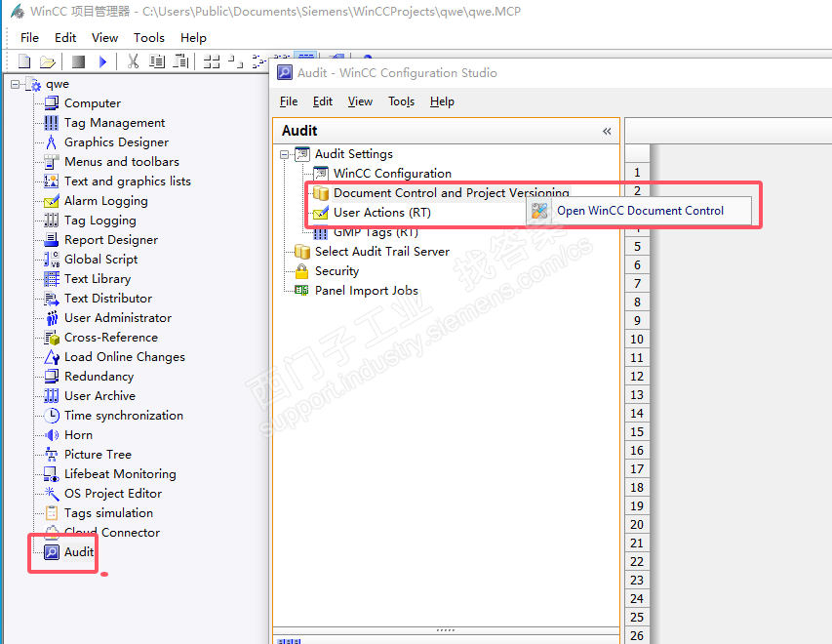Image resolution: width=832 pixels, height=644 pixels.
Task: Open Tools menu in Configuration Studio
Action: click(401, 101)
